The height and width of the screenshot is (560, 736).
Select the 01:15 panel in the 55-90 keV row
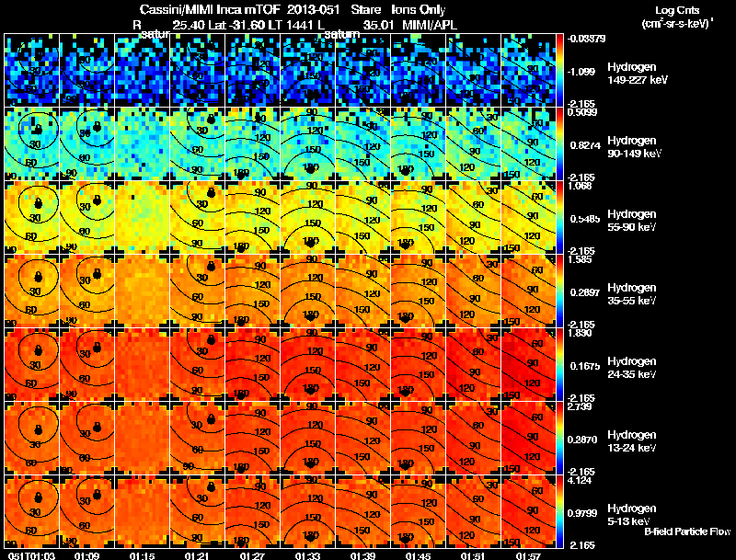(x=143, y=218)
